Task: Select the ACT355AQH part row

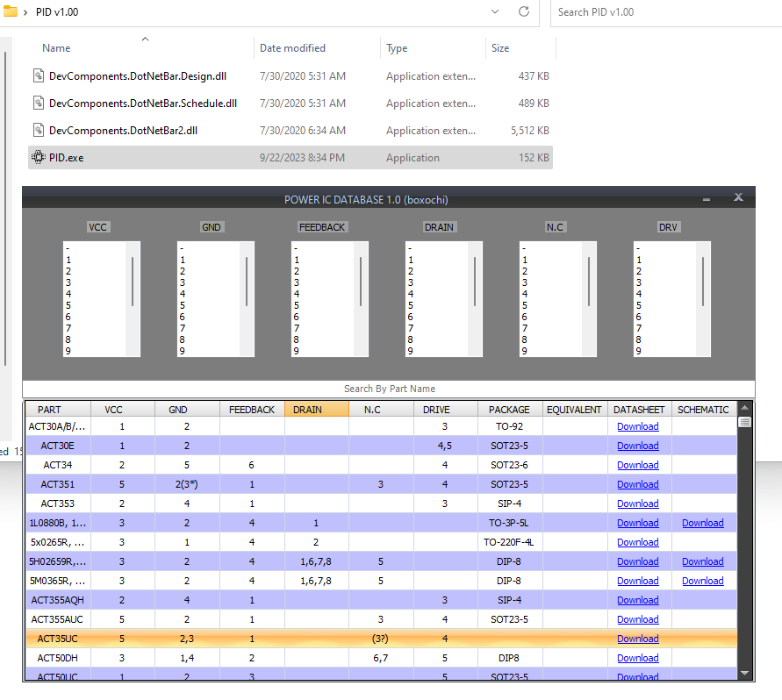Action: point(381,600)
